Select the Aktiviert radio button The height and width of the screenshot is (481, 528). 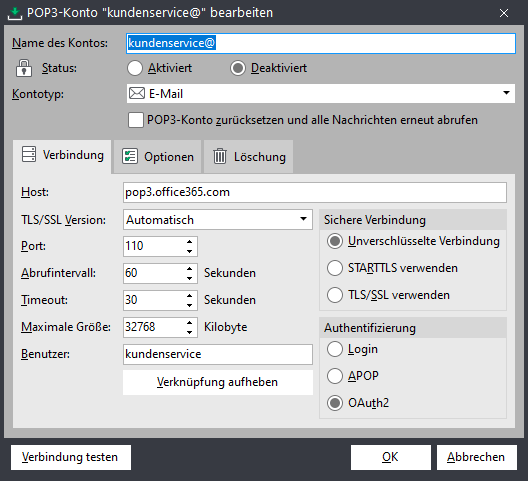click(x=135, y=68)
